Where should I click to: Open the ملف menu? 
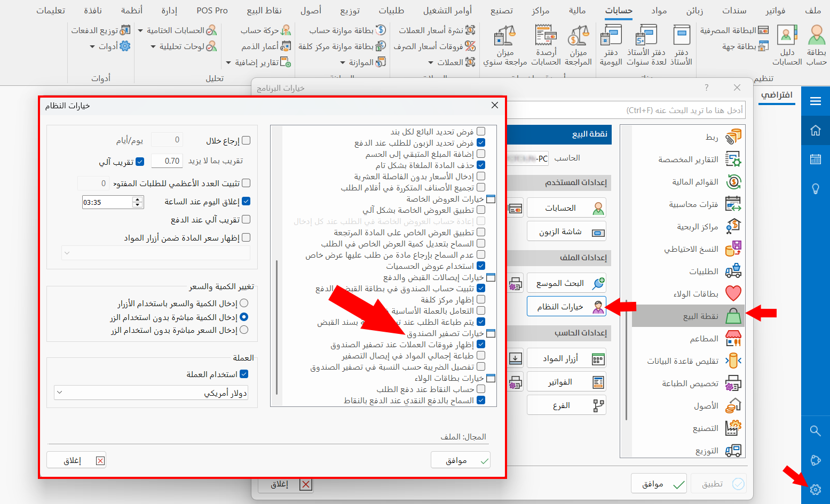point(813,10)
